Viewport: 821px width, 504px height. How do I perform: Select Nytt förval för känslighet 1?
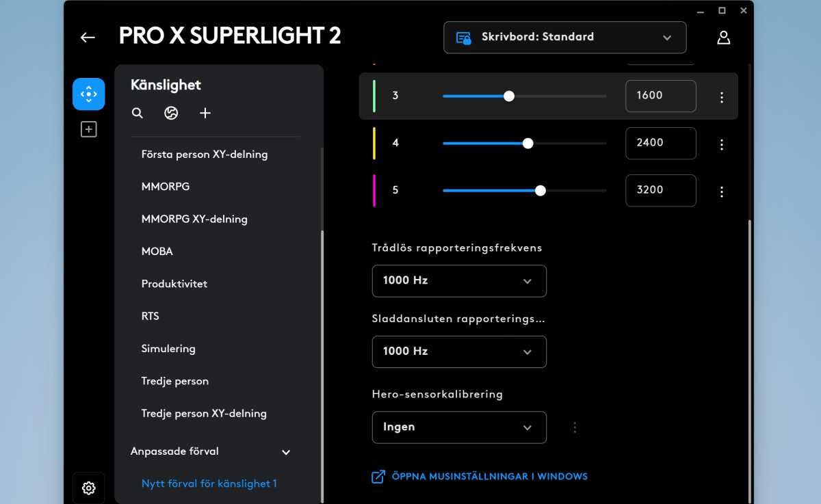209,483
